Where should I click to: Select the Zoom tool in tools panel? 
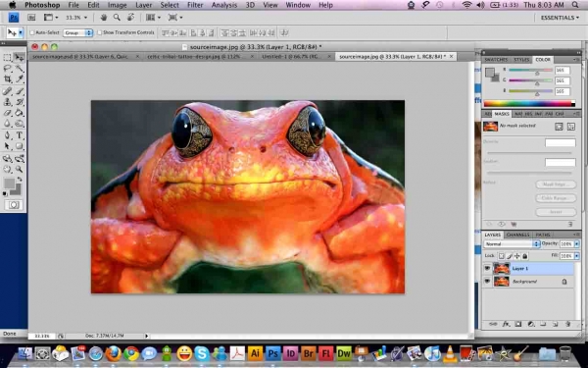(x=20, y=170)
